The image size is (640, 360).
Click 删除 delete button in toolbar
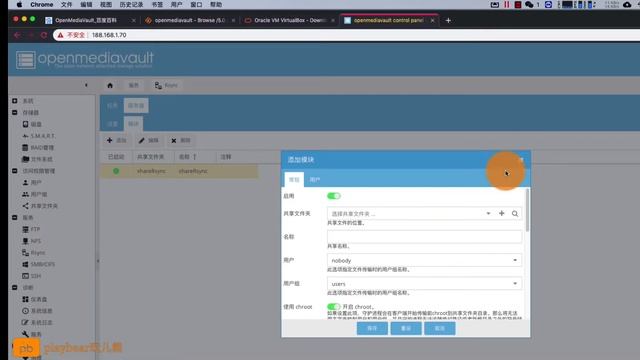coord(181,140)
